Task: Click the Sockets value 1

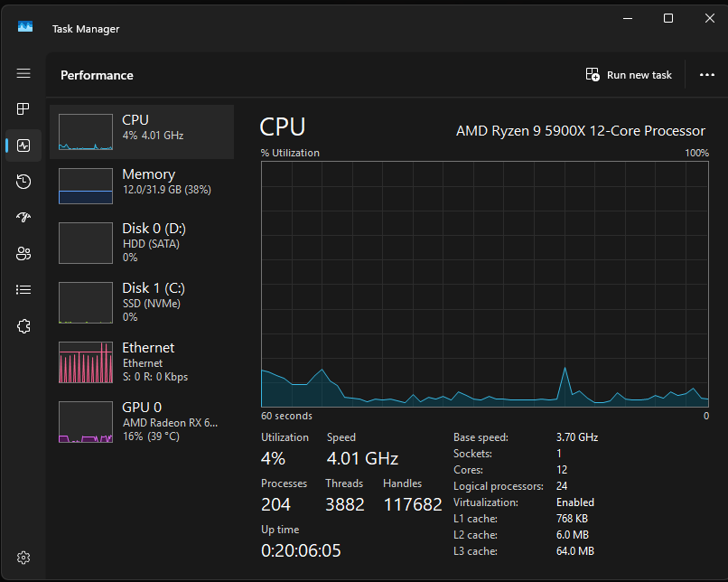Action: [559, 454]
